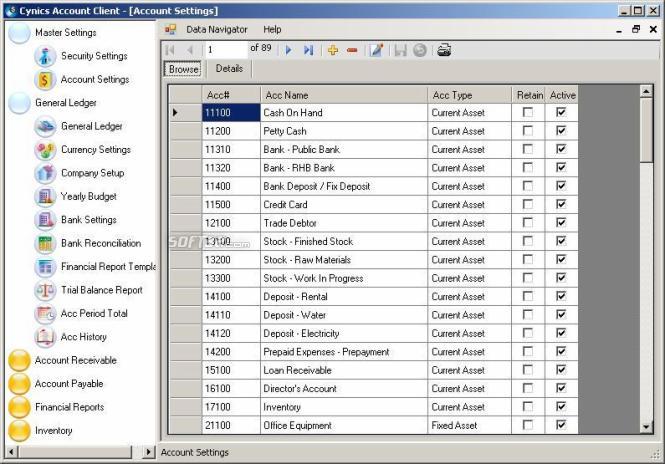The width and height of the screenshot is (665, 464).
Task: Open Acc Period Total icon
Action: (45, 313)
